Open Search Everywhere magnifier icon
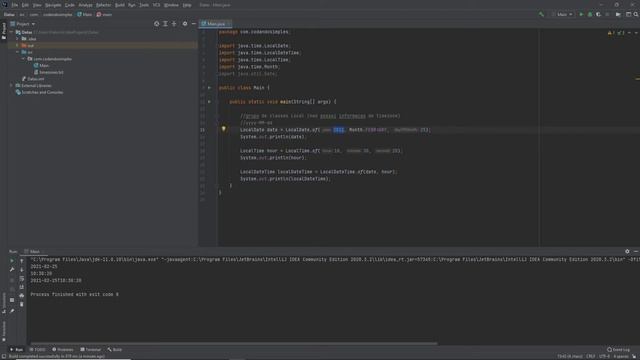Screen dimensions: 640x360 pyautogui.click(x=636, y=14)
